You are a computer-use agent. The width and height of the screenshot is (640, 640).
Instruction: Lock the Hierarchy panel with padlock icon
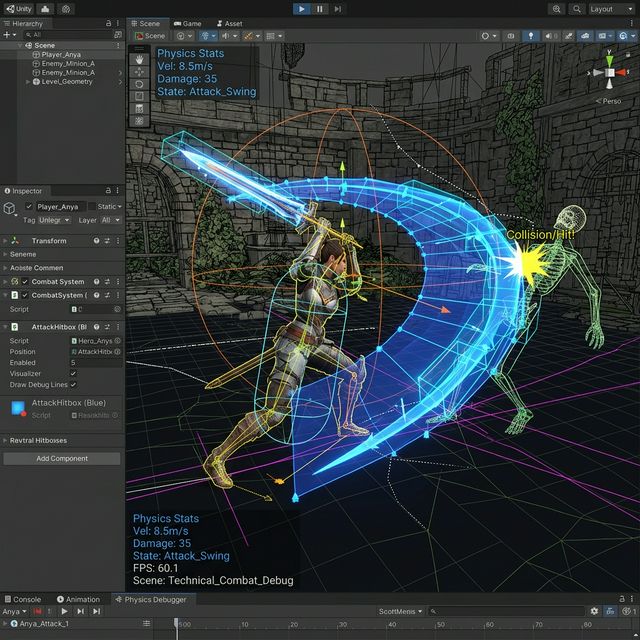(107, 23)
